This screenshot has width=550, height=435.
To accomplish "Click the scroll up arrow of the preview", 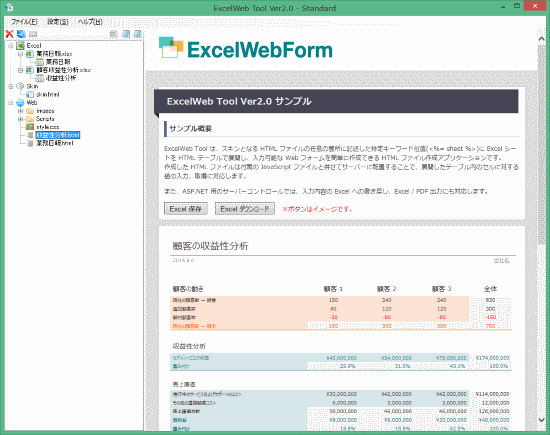I will click(542, 39).
